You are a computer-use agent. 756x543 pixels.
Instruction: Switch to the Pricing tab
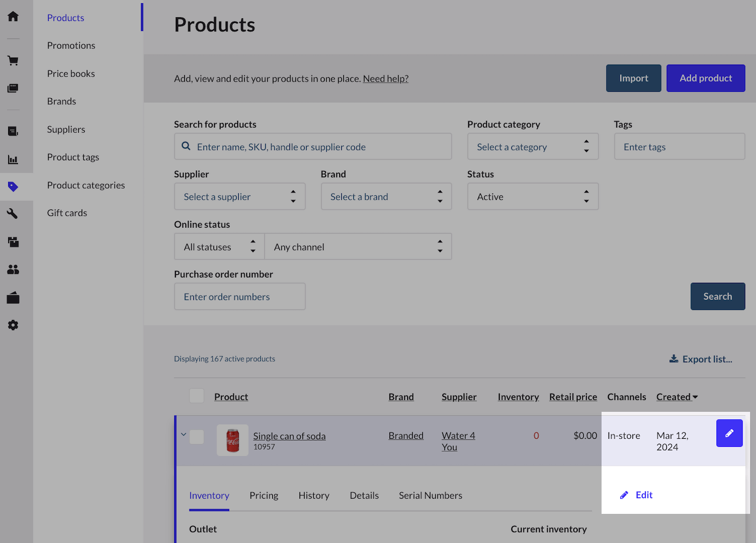[264, 496]
